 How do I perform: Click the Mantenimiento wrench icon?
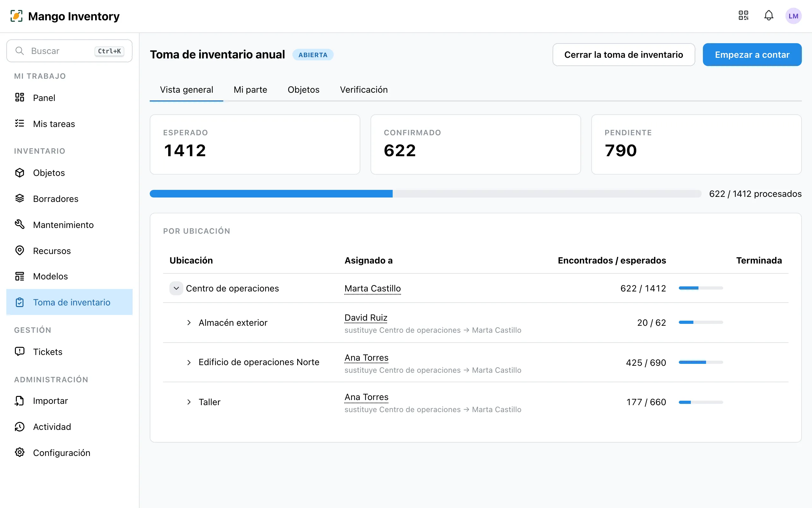pos(20,224)
